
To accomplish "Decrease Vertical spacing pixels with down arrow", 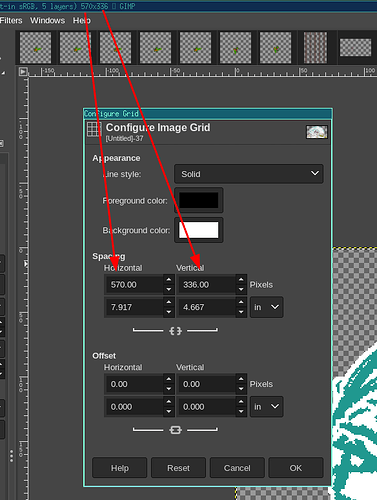I will 241,289.
